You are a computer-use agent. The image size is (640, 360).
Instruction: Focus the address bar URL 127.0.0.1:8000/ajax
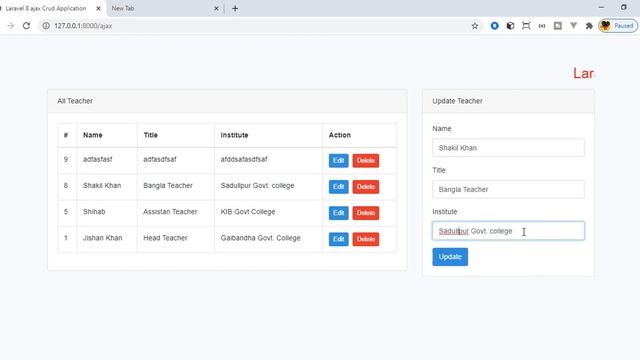coord(83,26)
